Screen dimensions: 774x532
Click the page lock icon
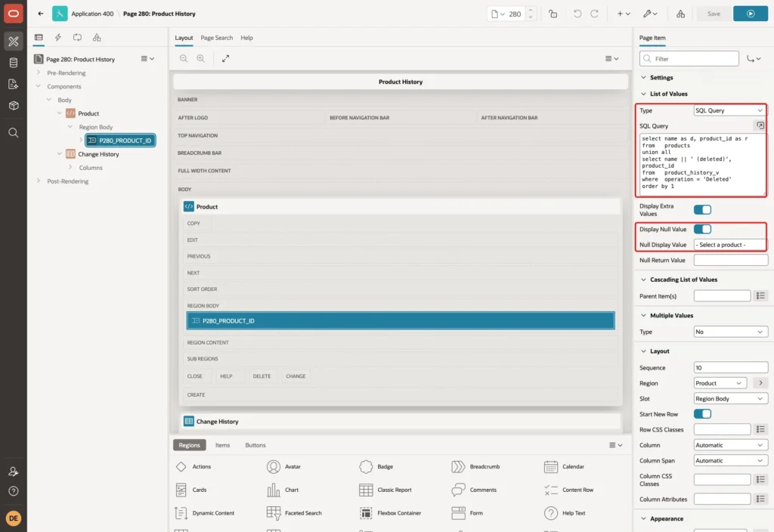553,14
